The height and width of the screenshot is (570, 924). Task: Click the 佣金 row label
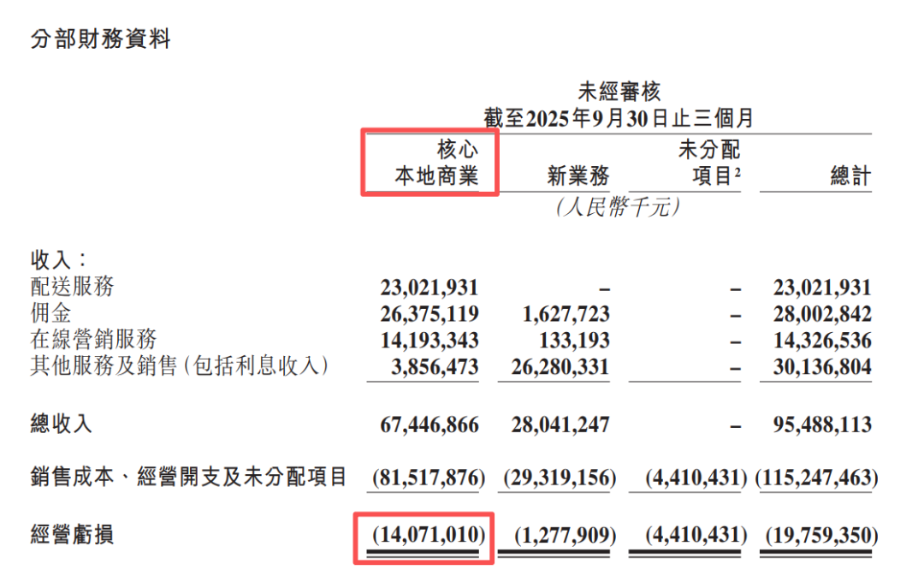pyautogui.click(x=50, y=313)
